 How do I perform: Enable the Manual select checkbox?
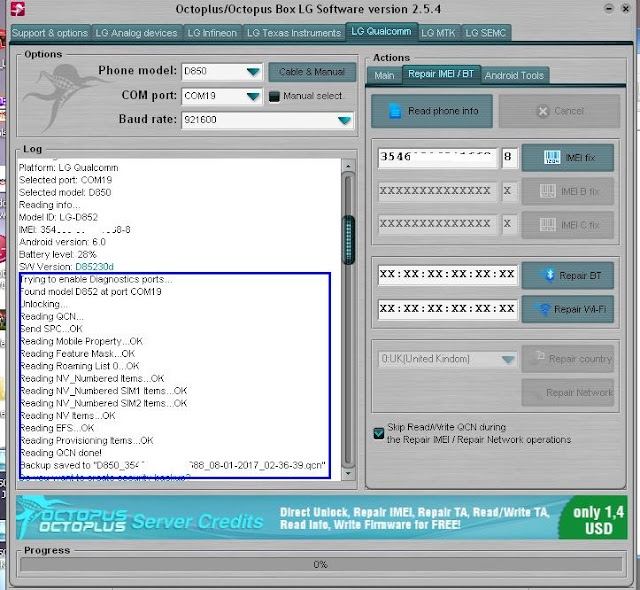click(274, 96)
